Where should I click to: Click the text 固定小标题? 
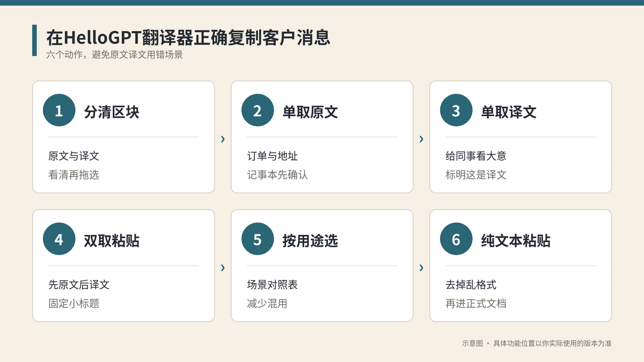tap(74, 304)
